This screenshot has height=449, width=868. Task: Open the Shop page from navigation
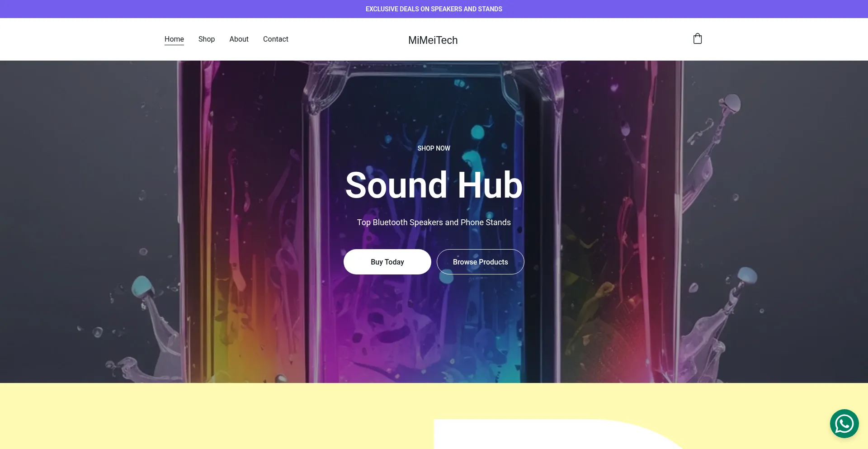(x=207, y=39)
